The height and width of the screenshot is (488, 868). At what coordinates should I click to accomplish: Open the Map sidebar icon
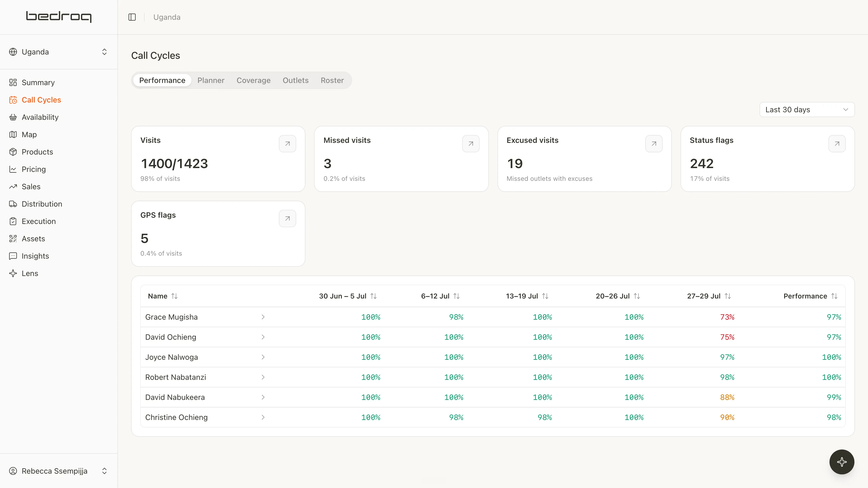pyautogui.click(x=13, y=135)
